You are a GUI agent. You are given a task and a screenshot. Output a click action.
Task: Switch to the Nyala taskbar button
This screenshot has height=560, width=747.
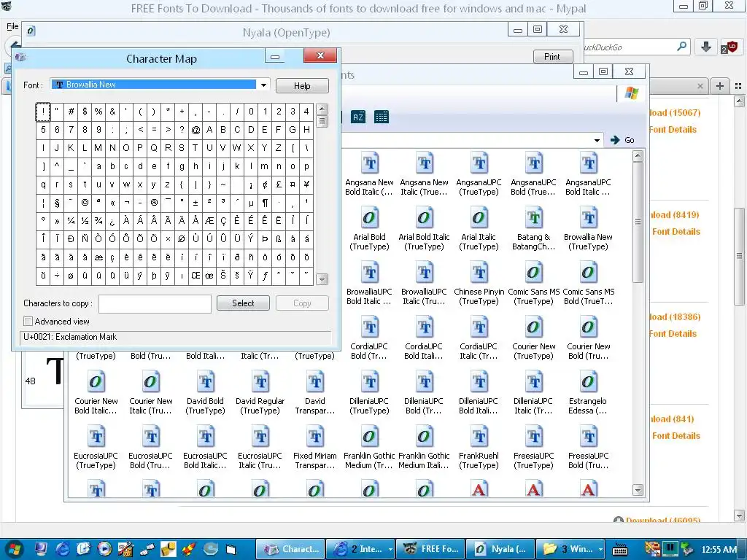point(500,549)
